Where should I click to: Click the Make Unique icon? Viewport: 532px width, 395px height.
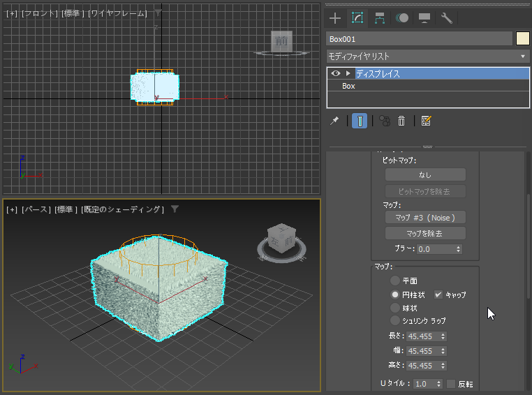[385, 121]
